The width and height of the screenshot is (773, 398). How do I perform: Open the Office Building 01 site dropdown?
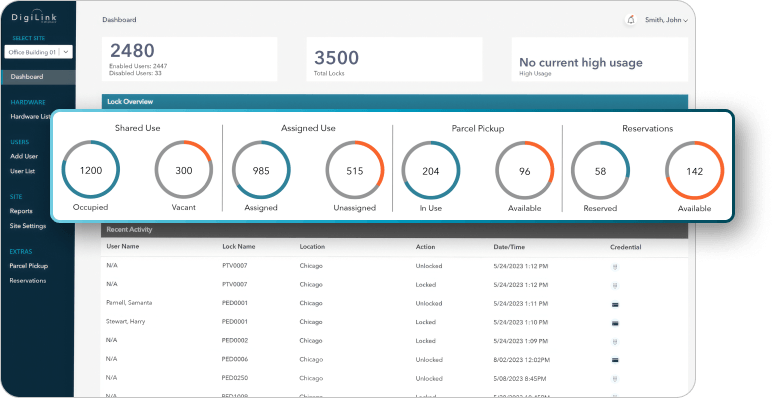[38, 52]
